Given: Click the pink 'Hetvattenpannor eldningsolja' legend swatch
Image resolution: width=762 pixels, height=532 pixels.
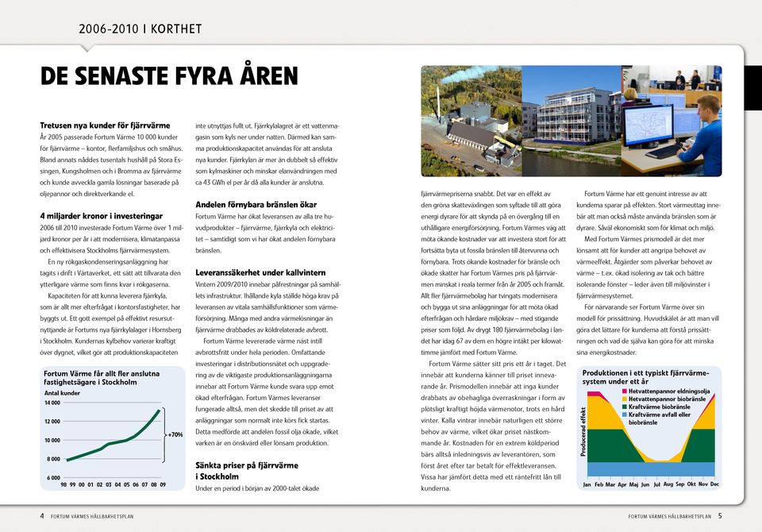Looking at the screenshot, I should (x=625, y=391).
